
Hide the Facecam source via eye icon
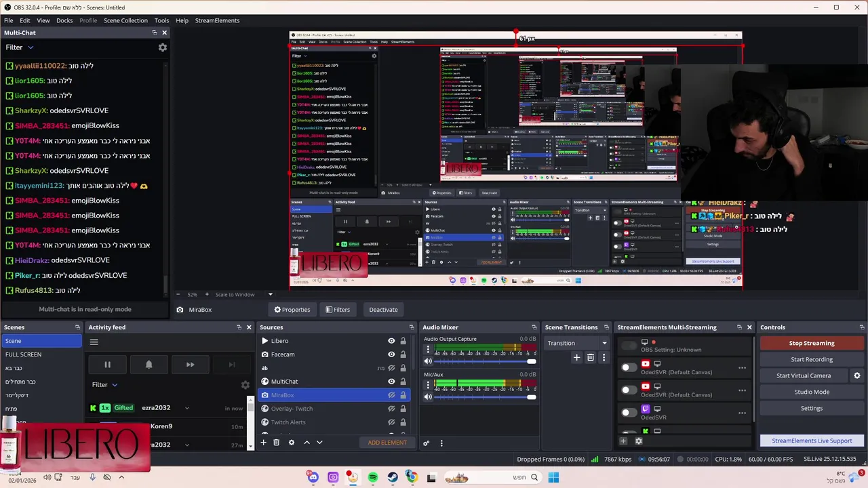coord(391,354)
